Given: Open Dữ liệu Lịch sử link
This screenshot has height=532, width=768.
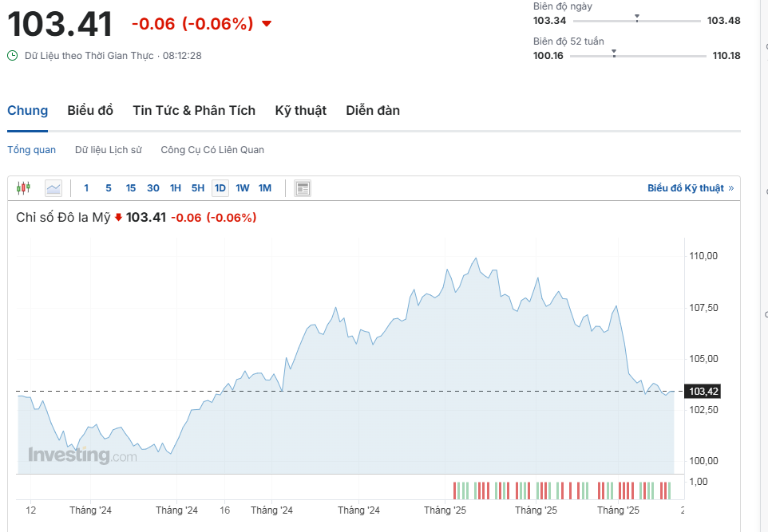Looking at the screenshot, I should point(109,150).
